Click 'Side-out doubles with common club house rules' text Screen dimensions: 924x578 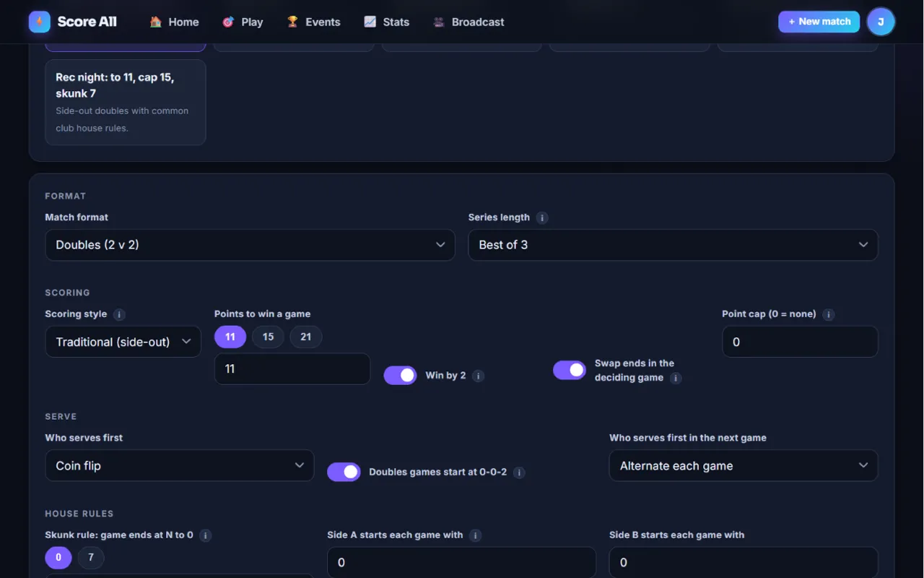(x=122, y=119)
